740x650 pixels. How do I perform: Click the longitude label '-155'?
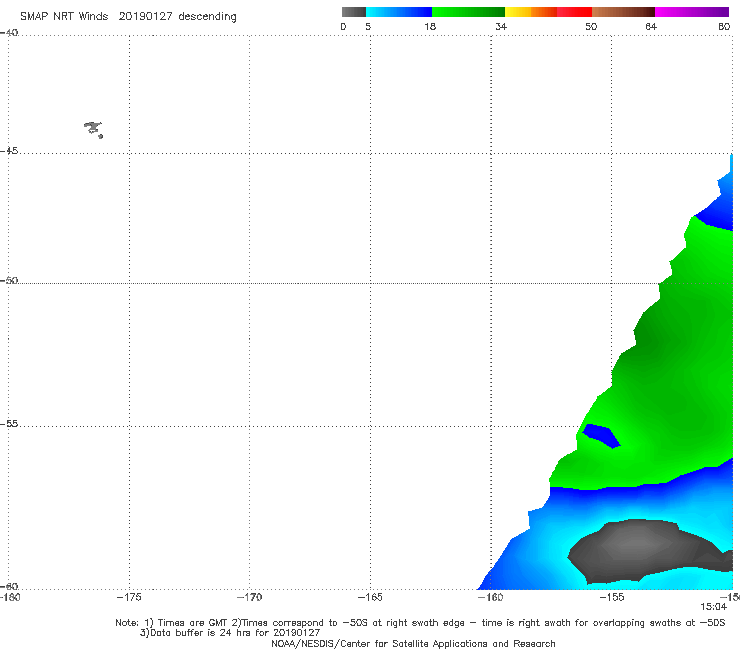coord(612,597)
